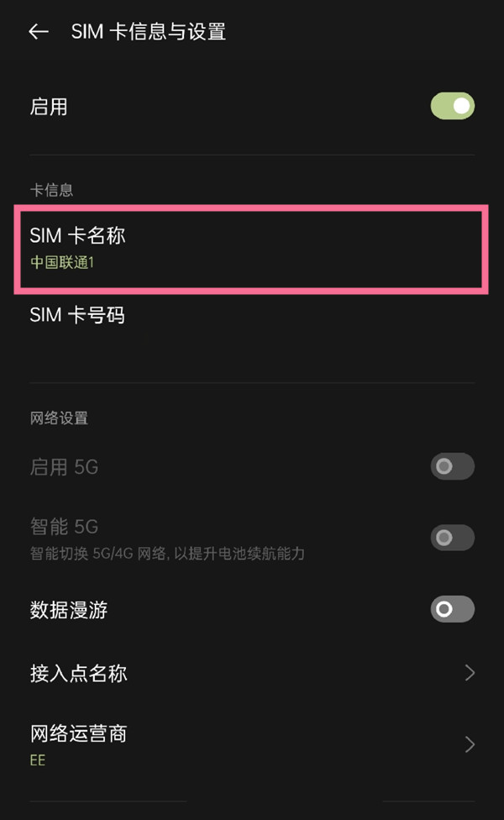Image resolution: width=504 pixels, height=820 pixels.
Task: Disable the SIM card enable switch
Action: [x=452, y=106]
